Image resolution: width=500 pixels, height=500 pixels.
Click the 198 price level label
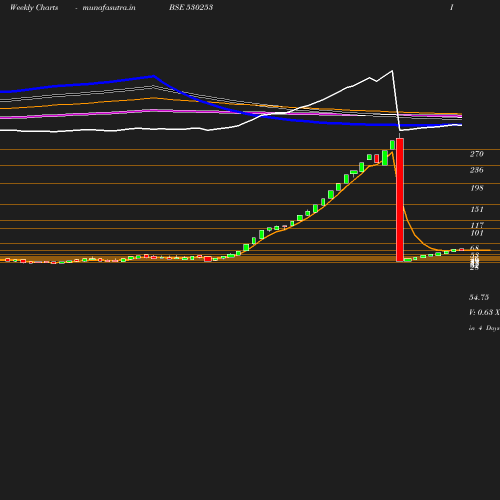[477, 188]
